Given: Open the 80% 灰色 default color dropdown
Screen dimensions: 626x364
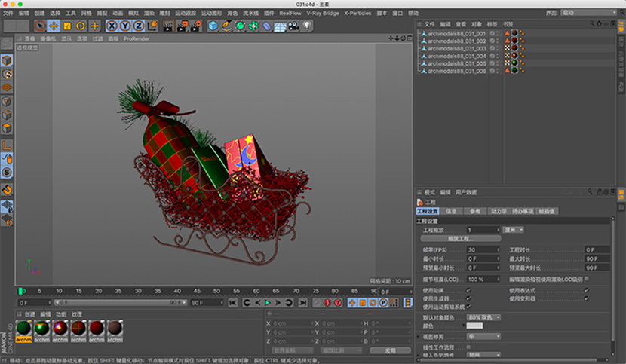Looking at the screenshot, I should pos(483,317).
